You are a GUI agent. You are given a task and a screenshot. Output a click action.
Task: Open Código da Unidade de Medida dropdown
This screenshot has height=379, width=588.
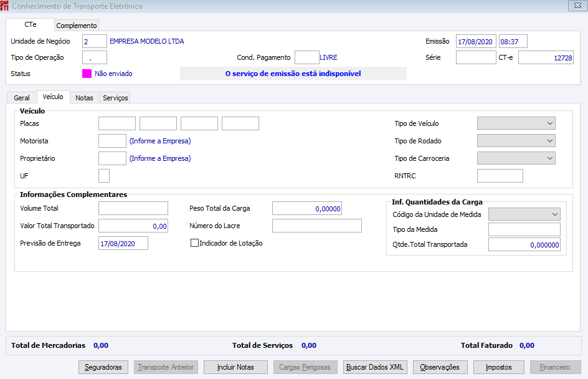pos(524,214)
